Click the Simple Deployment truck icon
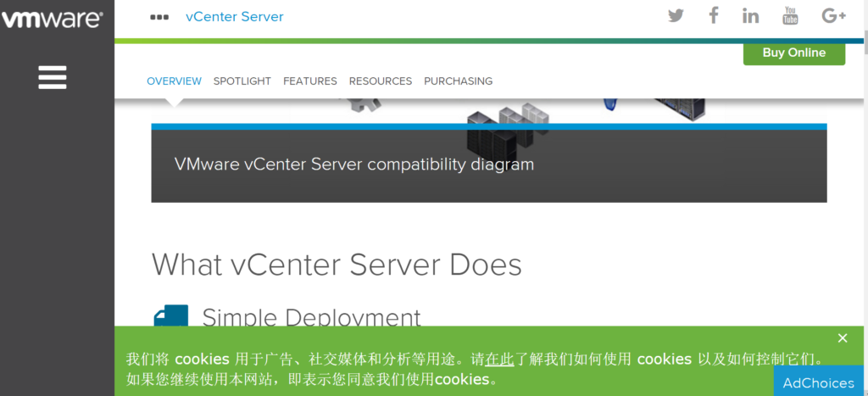 tap(170, 315)
